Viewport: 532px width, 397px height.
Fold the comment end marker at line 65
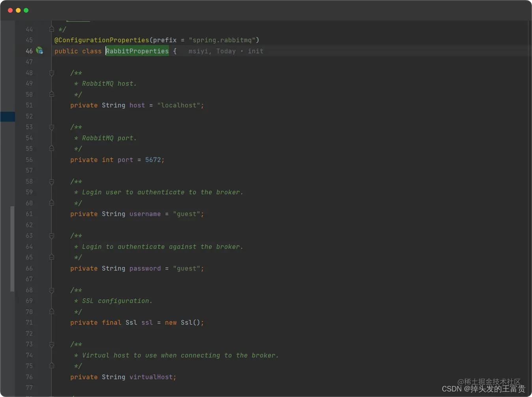52,257
